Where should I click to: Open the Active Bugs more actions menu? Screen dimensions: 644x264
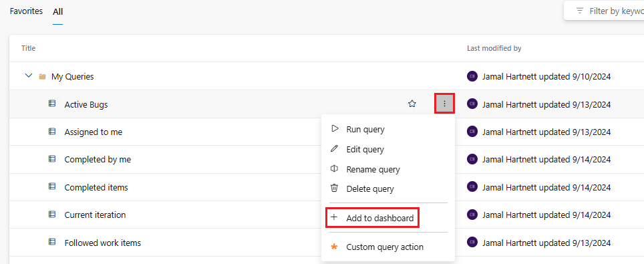[x=444, y=104]
